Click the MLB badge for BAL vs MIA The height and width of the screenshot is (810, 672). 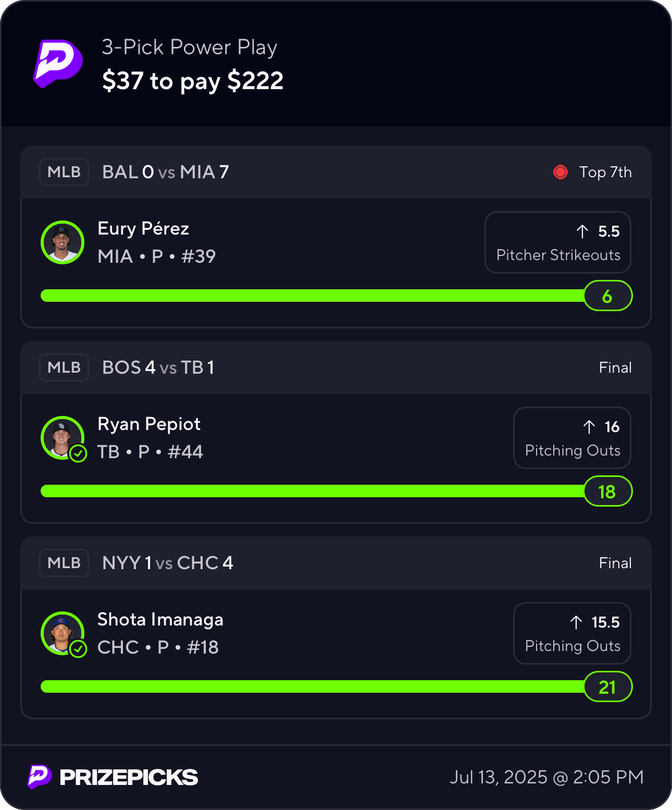pos(64,172)
